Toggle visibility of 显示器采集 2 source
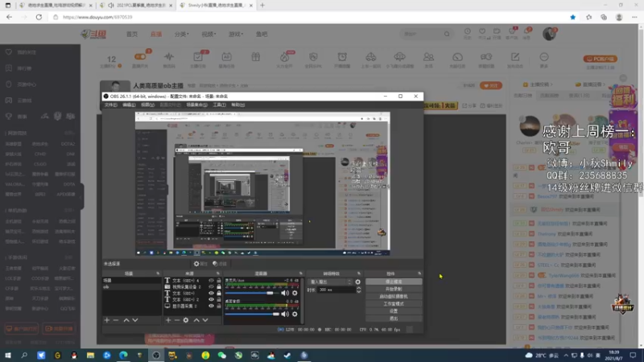This screenshot has height=362, width=644. click(x=211, y=306)
